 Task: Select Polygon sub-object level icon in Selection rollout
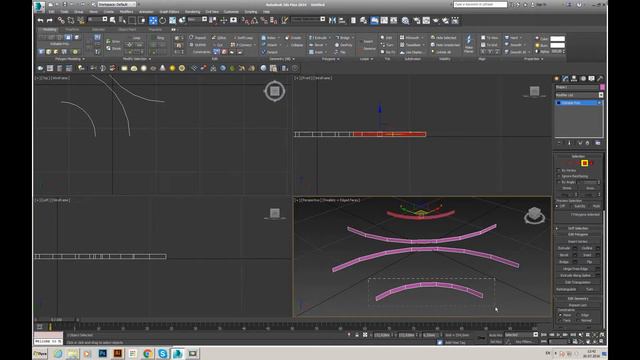pyautogui.click(x=584, y=163)
